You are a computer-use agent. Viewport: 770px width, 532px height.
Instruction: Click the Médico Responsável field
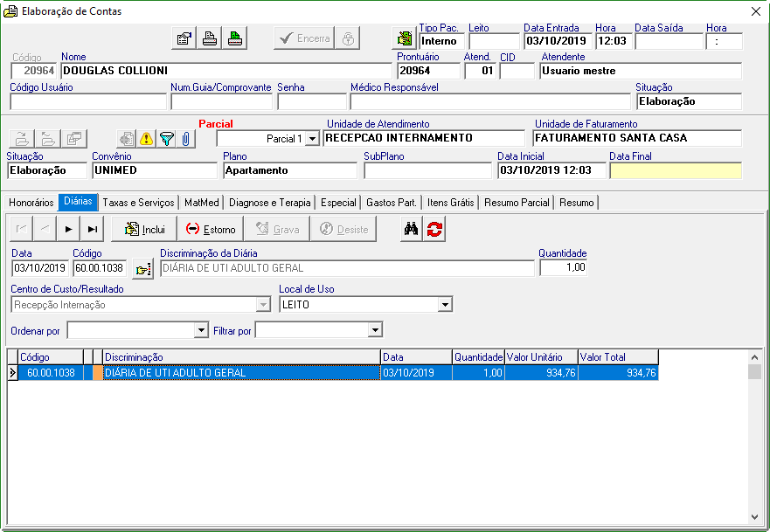coord(490,101)
